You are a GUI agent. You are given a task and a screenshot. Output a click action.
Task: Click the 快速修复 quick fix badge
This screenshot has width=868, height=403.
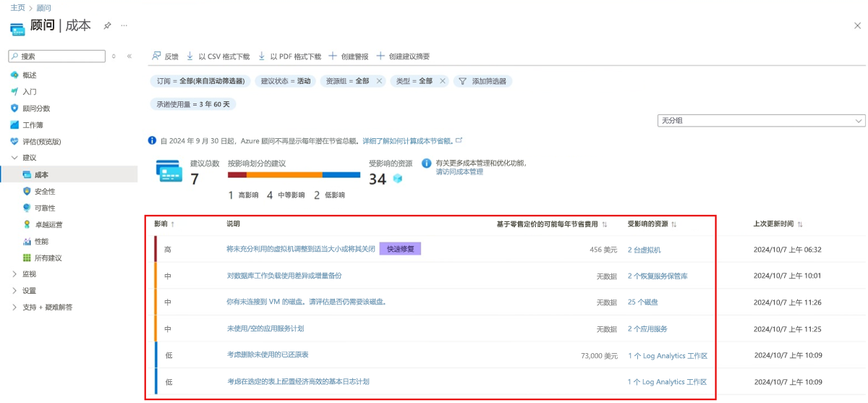point(400,249)
